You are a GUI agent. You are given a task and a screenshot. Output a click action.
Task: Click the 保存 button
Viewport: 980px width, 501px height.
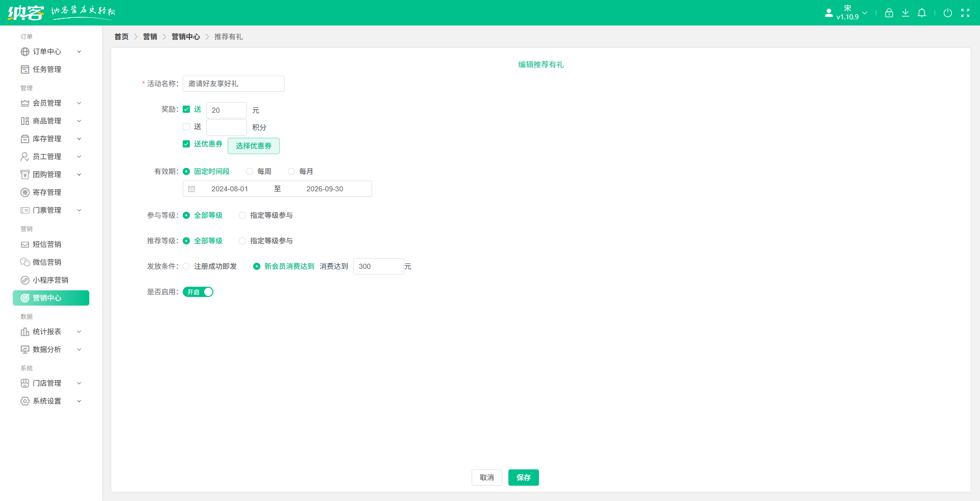pos(524,478)
